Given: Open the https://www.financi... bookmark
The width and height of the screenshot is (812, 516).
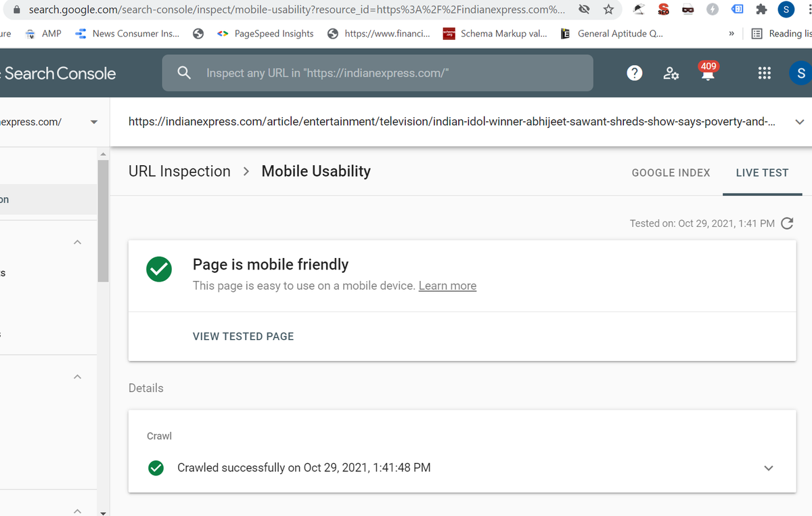Looking at the screenshot, I should [x=378, y=34].
